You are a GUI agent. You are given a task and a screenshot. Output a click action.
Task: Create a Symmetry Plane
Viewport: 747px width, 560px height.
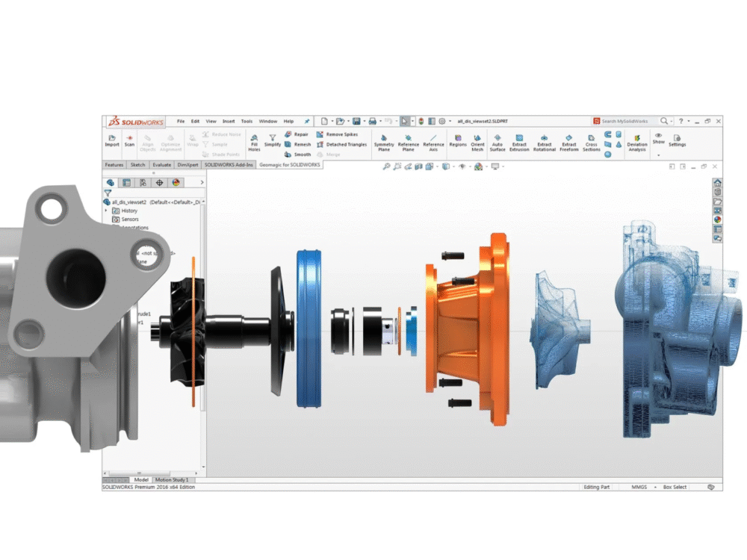tap(384, 143)
